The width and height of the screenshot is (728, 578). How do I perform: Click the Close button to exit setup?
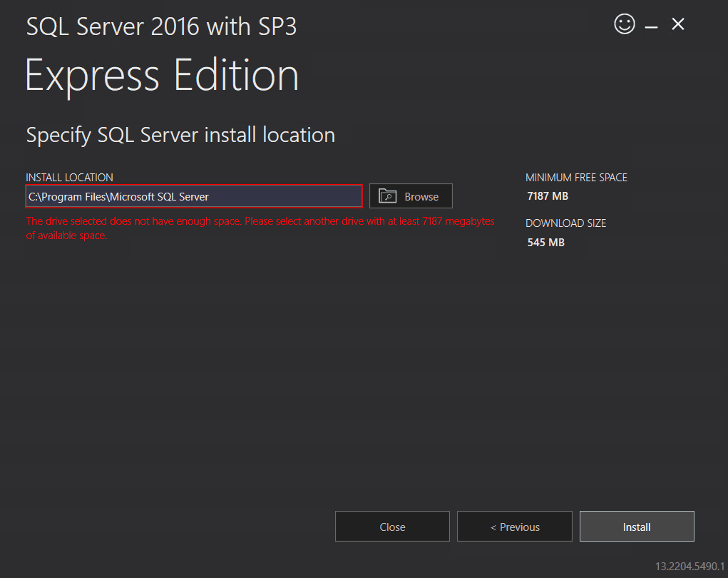(391, 526)
